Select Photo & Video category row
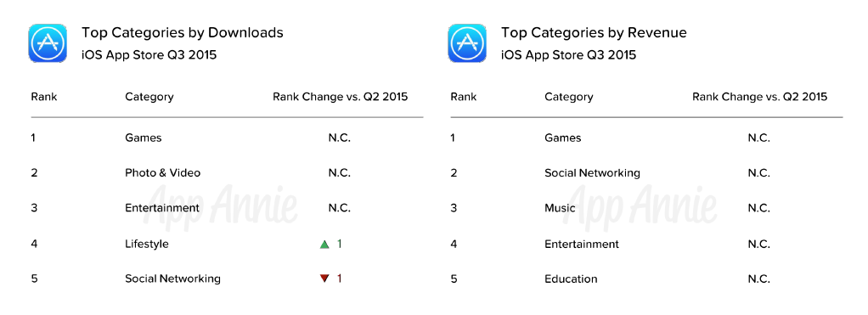The image size is (868, 315). click(x=227, y=172)
